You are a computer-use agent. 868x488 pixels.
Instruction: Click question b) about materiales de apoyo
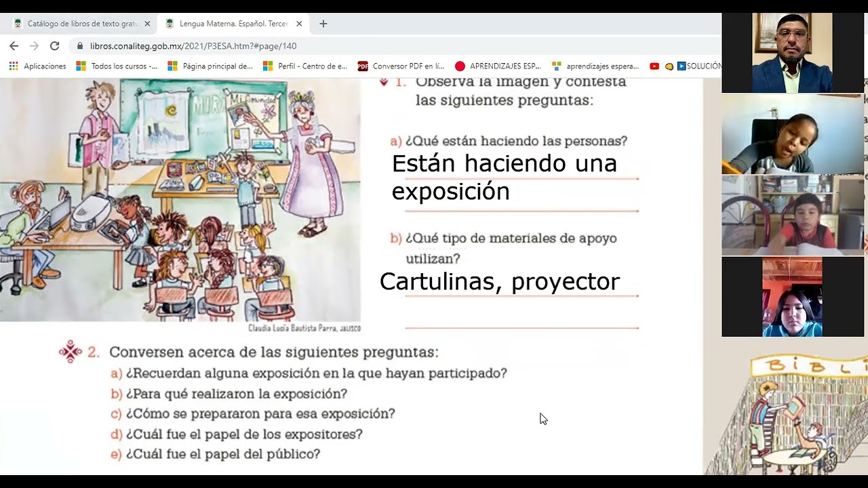tap(504, 248)
